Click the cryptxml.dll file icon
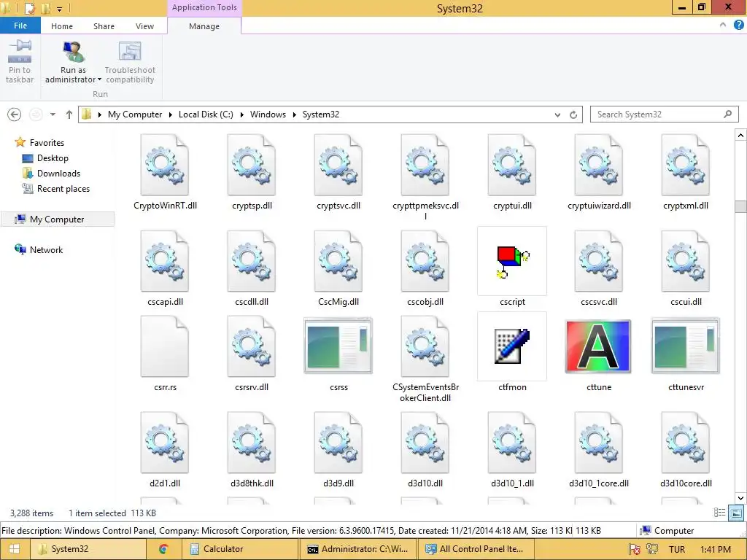This screenshot has width=747, height=560. 686,165
